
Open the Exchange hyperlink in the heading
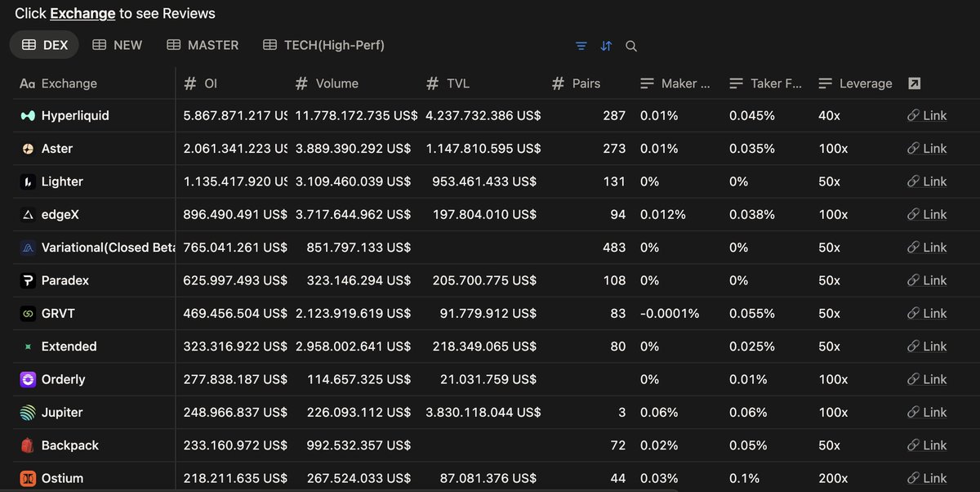coord(82,13)
